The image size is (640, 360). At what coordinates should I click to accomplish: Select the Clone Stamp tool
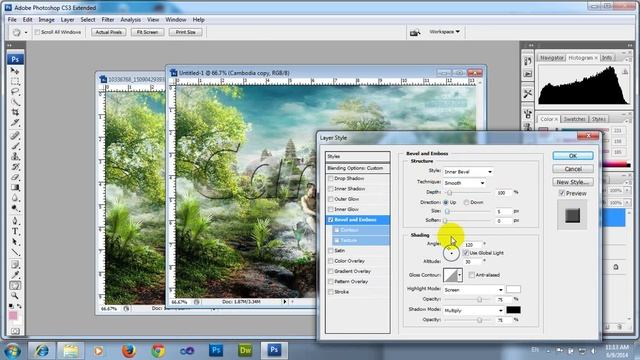pos(15,156)
